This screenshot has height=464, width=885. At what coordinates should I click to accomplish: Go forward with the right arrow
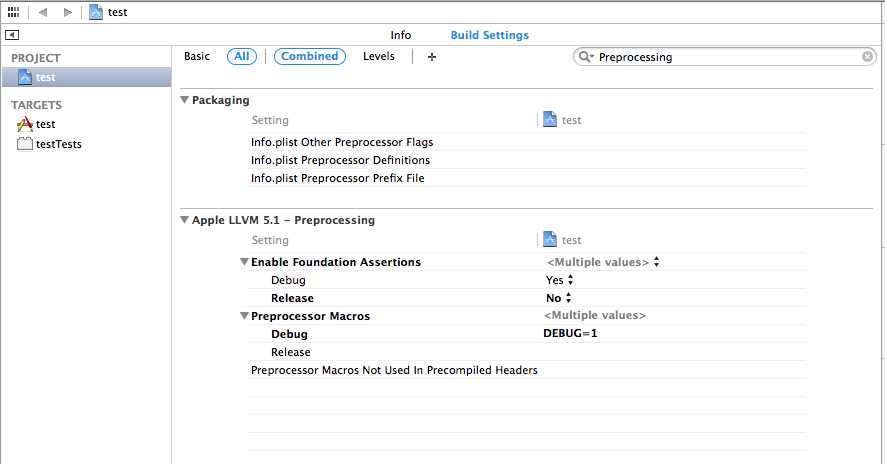coord(68,12)
